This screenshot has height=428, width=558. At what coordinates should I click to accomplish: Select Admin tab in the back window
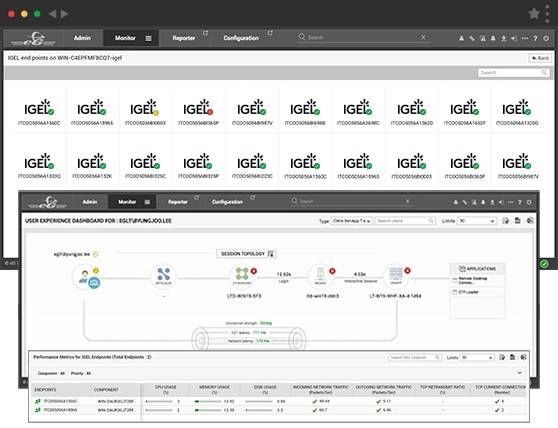click(82, 38)
